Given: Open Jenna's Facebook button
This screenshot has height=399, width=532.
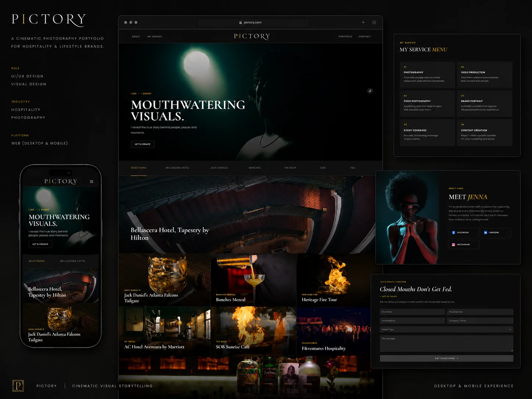Looking at the screenshot, I should coord(464,233).
